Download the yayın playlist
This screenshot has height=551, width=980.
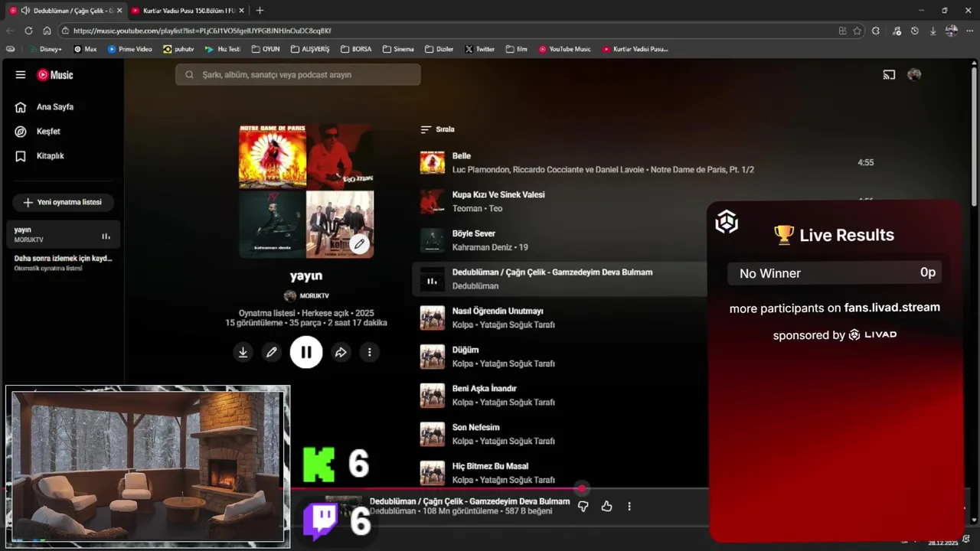(243, 353)
